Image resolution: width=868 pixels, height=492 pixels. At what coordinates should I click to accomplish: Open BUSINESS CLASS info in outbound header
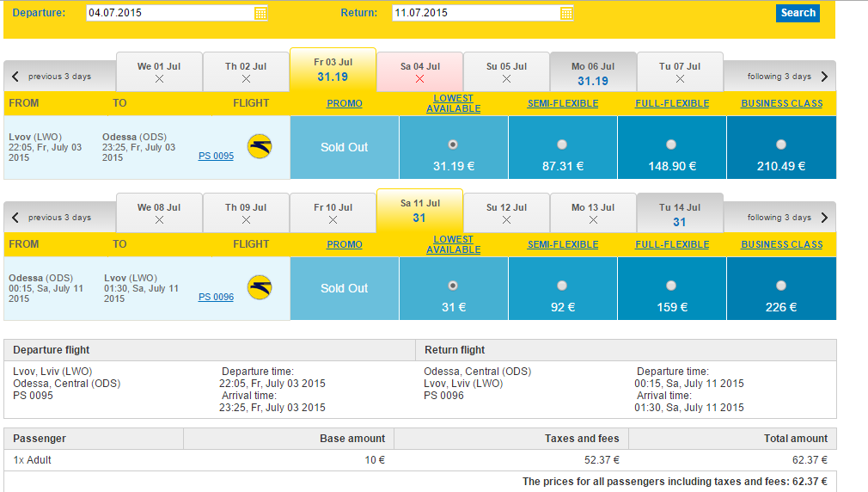(x=782, y=103)
